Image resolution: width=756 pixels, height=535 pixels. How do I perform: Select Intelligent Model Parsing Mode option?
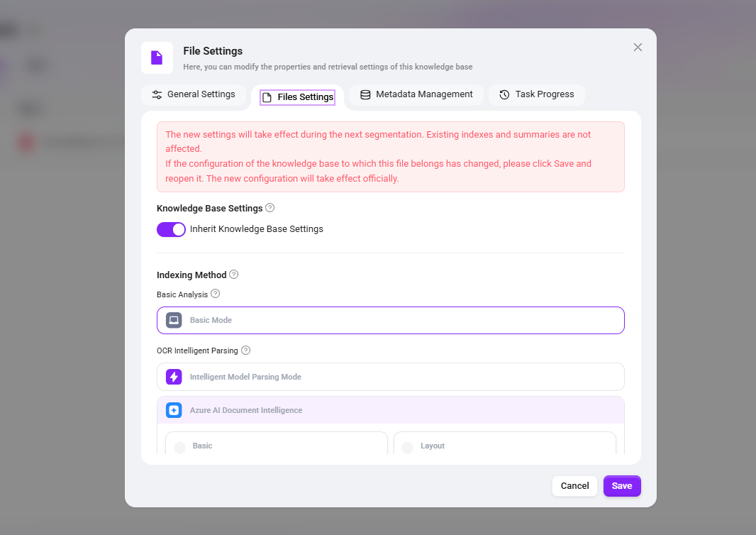tap(391, 377)
